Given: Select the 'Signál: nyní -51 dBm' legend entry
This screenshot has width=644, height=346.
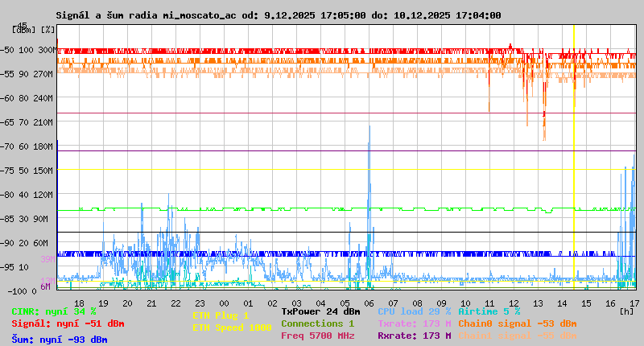Looking at the screenshot, I should (68, 323).
